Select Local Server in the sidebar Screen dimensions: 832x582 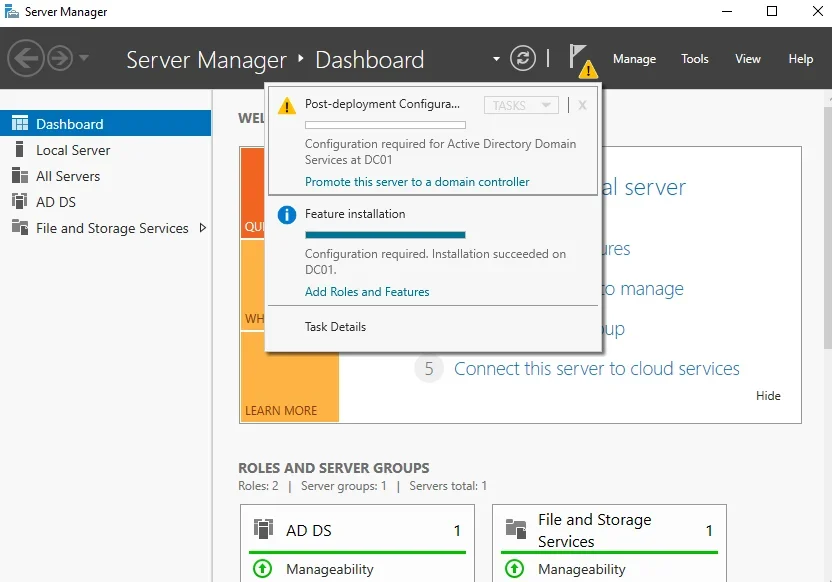coord(73,150)
